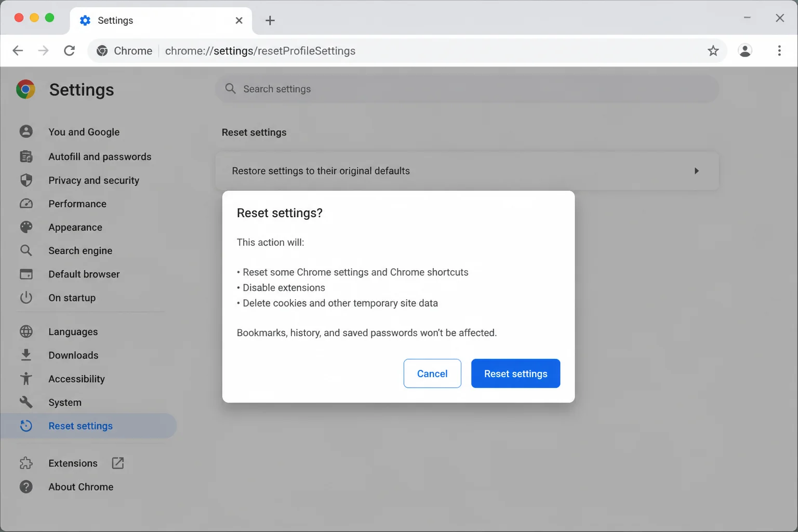Click the Appearance palette icon
Screen dimensions: 798x532
tap(26, 227)
